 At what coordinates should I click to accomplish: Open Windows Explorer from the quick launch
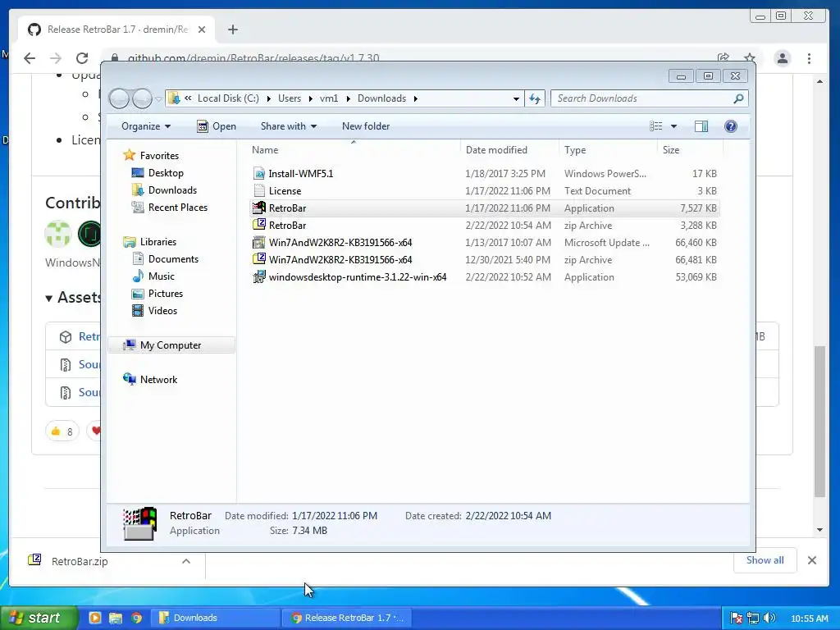[x=116, y=619]
